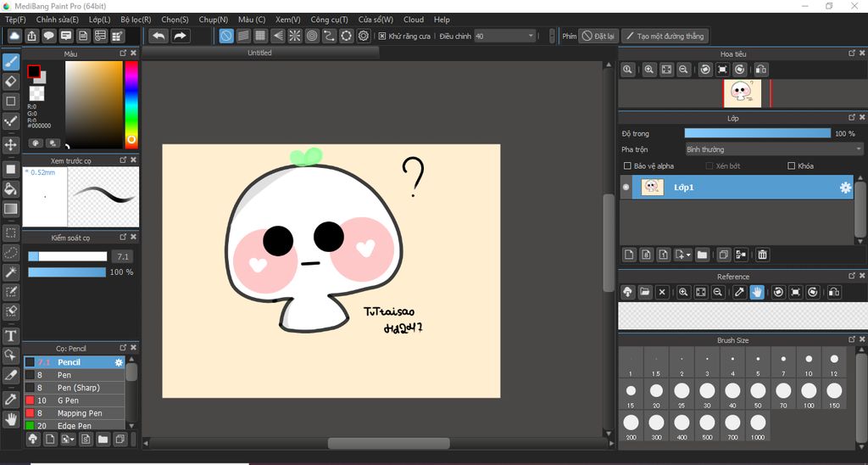Choose Pen (Sharp) brush
Image resolution: width=868 pixels, height=465 pixels.
(75, 388)
